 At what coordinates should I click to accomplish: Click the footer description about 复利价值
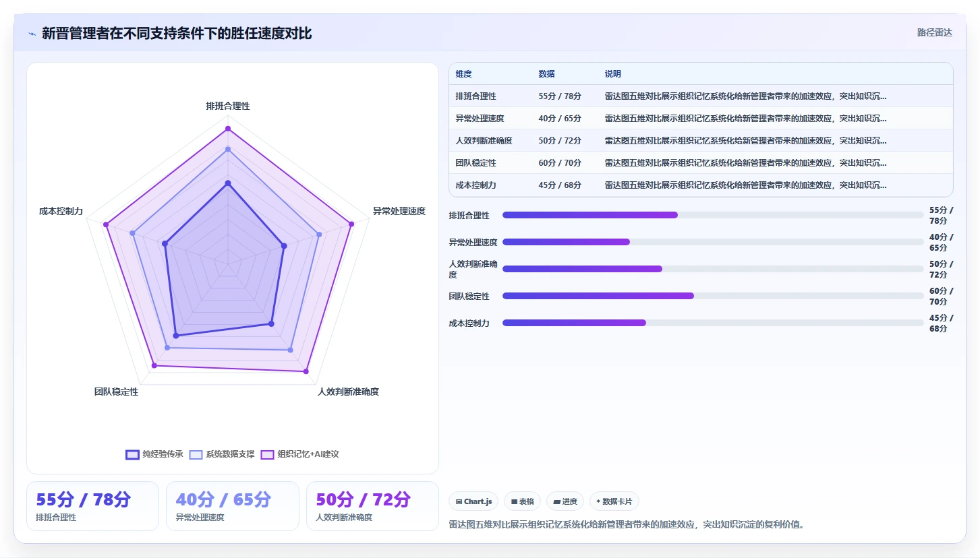click(627, 524)
